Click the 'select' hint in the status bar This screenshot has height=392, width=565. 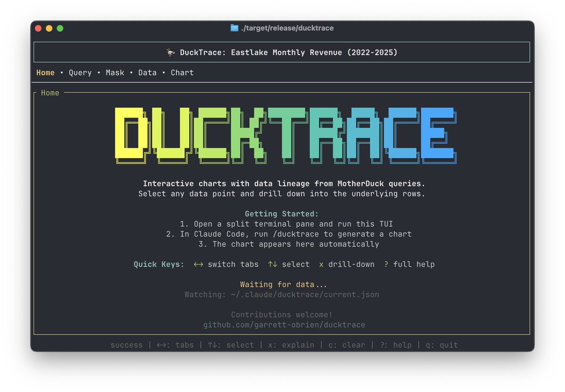231,345
